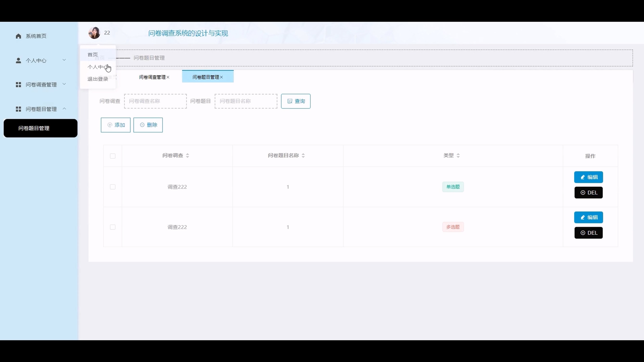Image resolution: width=644 pixels, height=362 pixels.
Task: Click the minus circle icon in 删除 button
Action: (x=142, y=125)
